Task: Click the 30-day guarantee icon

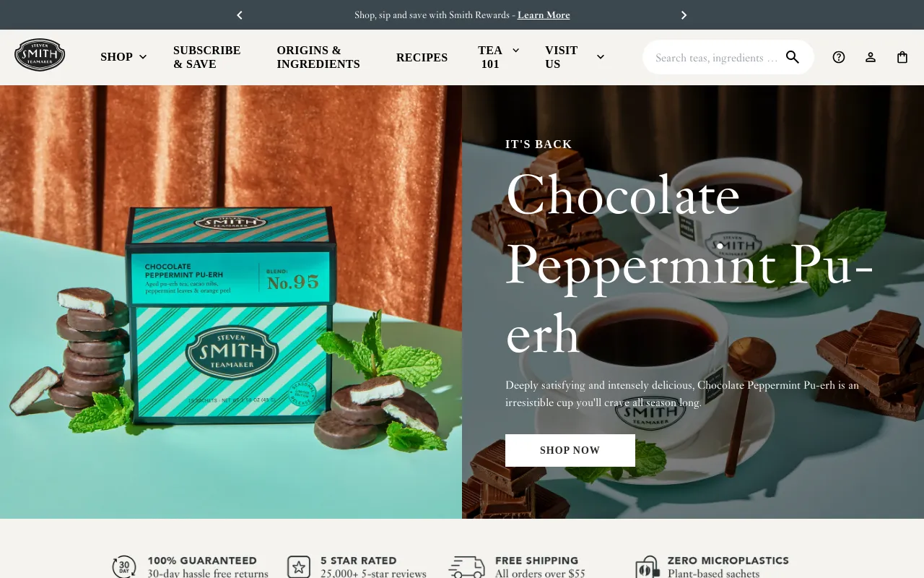Action: (x=124, y=567)
